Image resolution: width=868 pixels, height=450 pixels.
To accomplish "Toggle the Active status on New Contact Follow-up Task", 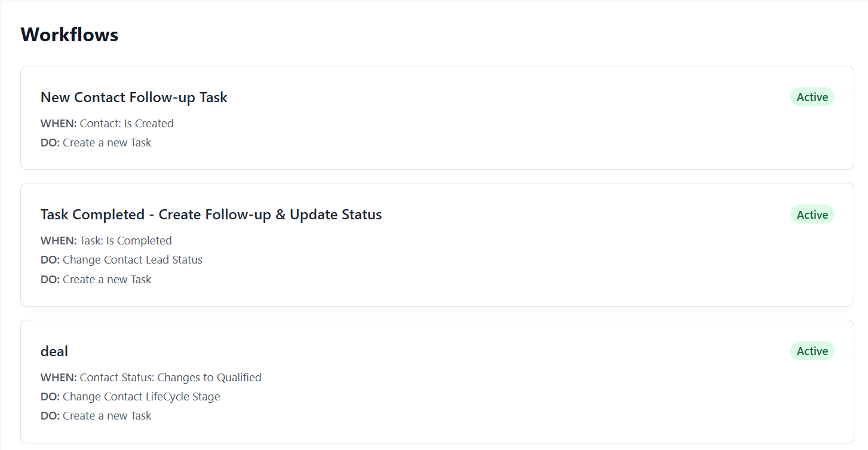I will [x=812, y=97].
